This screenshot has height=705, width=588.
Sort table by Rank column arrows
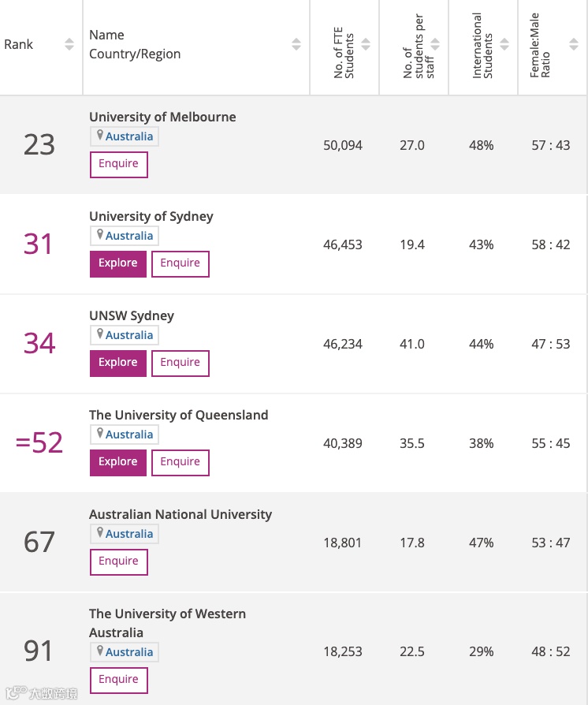pyautogui.click(x=69, y=44)
